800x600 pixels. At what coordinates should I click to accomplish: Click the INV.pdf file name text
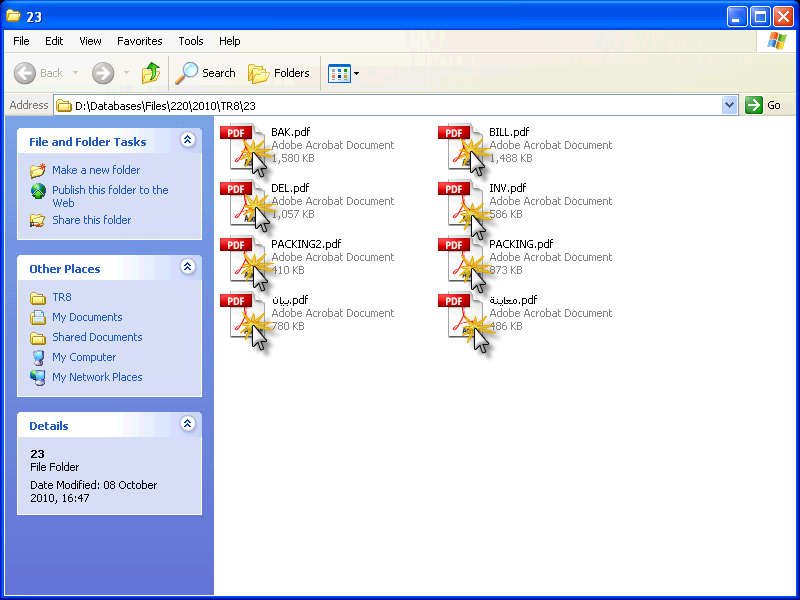coord(507,188)
